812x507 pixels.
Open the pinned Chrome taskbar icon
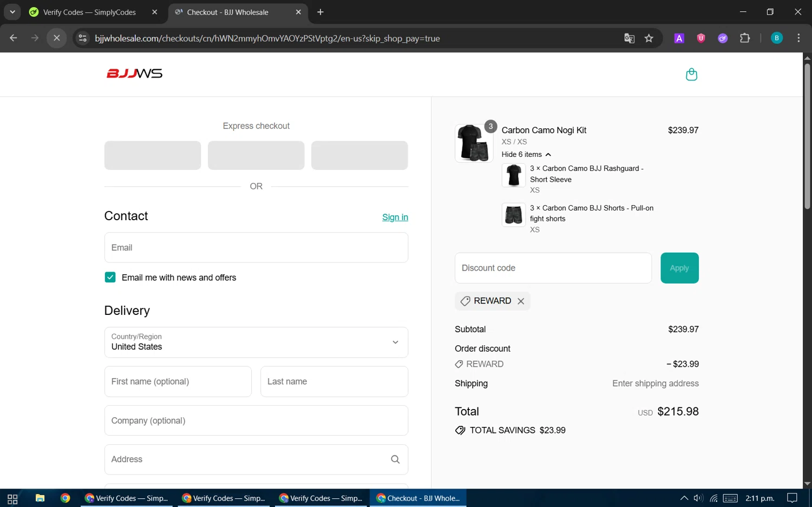pos(66,498)
